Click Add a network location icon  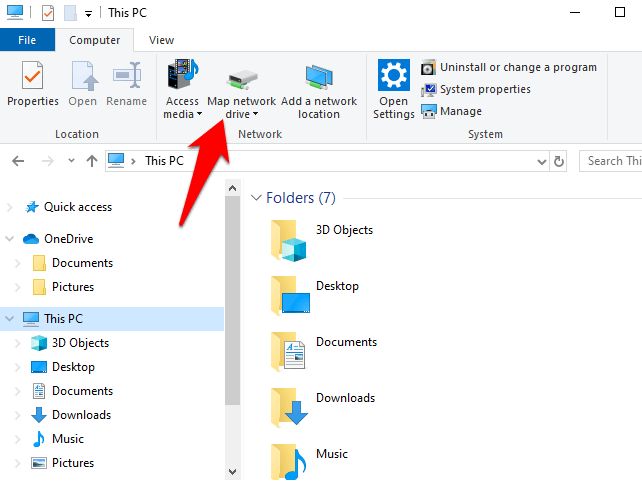[x=319, y=77]
